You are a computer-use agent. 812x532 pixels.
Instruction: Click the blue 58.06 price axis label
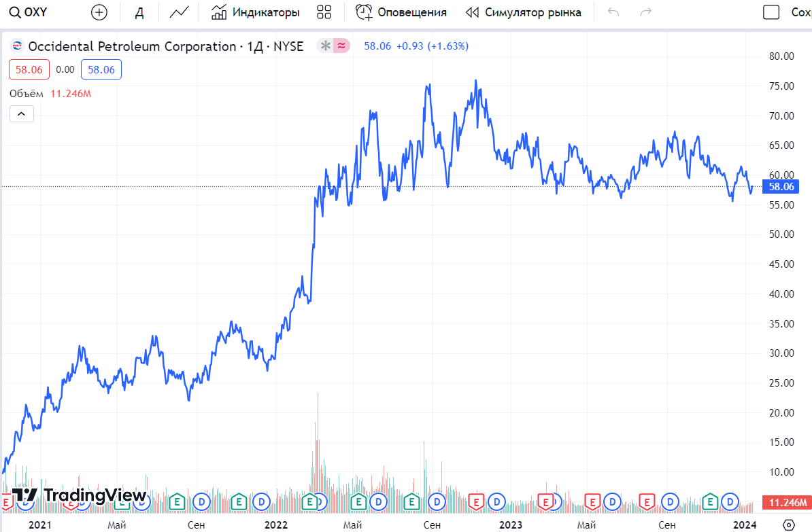coord(781,187)
